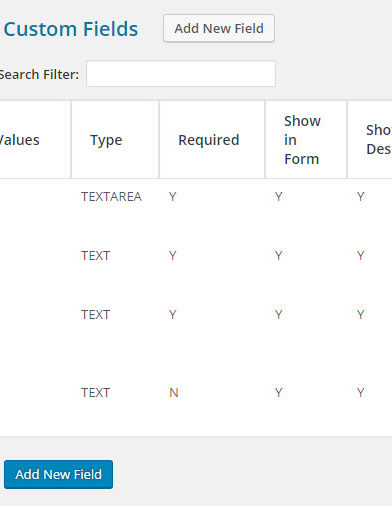392x506 pixels.
Task: Click TEXT type in the Required N row
Action: 95,393
